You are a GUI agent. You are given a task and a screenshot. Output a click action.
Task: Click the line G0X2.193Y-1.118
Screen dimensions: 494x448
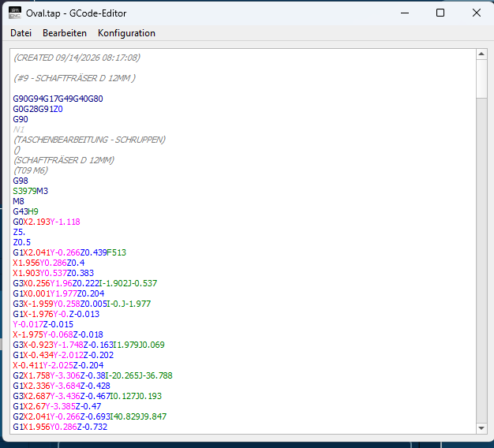point(47,222)
